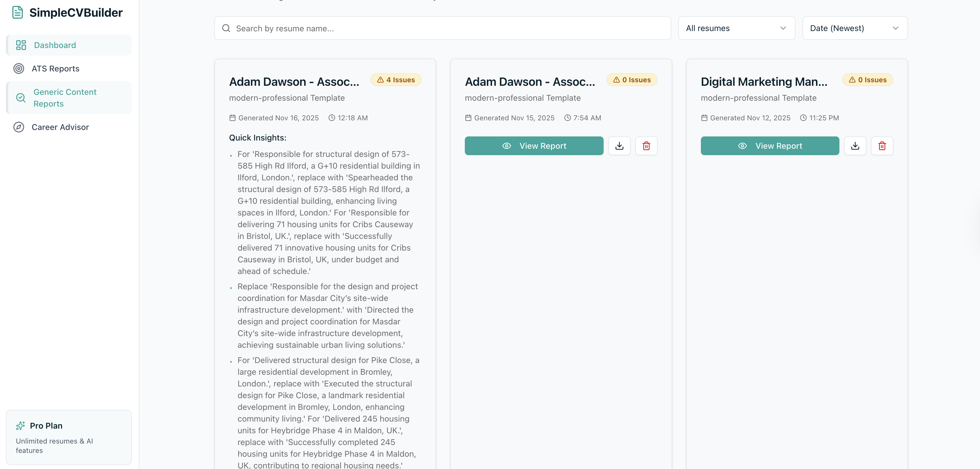The height and width of the screenshot is (469, 980).
Task: Click the Career Advisor compass icon
Action: [19, 127]
